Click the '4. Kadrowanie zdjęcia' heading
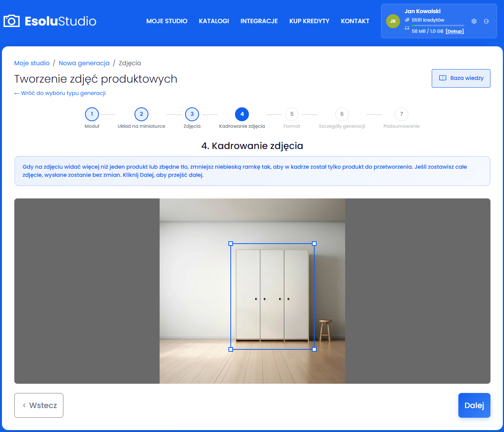 pyautogui.click(x=252, y=146)
